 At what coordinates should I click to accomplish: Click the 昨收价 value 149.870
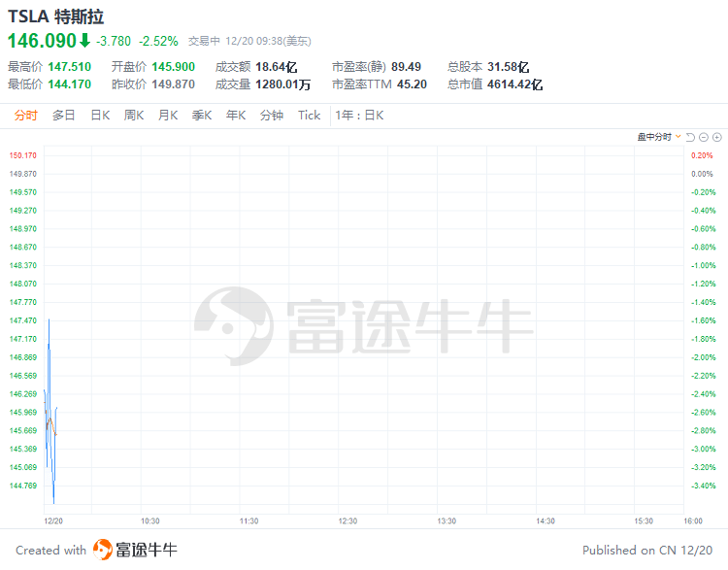pos(174,84)
